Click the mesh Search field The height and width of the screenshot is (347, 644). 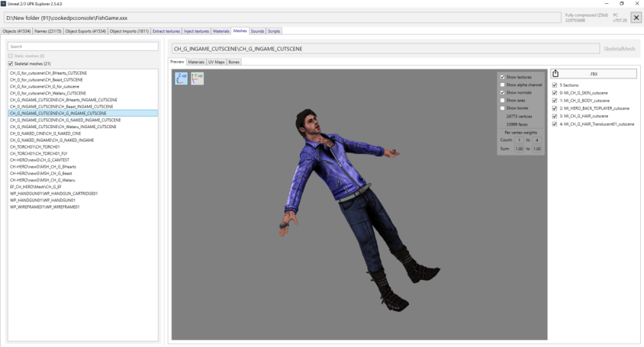coord(82,46)
